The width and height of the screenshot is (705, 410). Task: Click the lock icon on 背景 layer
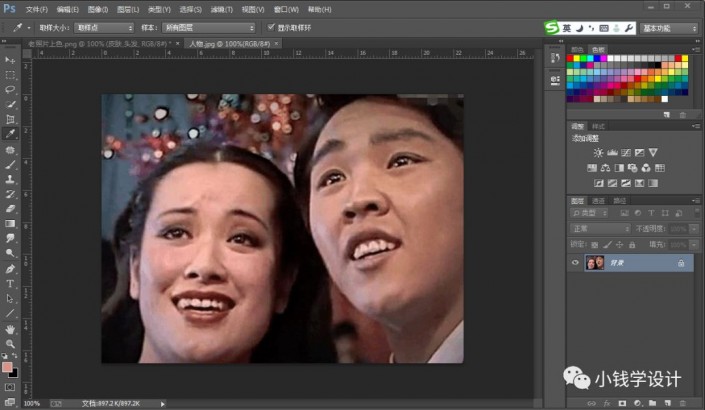click(681, 263)
